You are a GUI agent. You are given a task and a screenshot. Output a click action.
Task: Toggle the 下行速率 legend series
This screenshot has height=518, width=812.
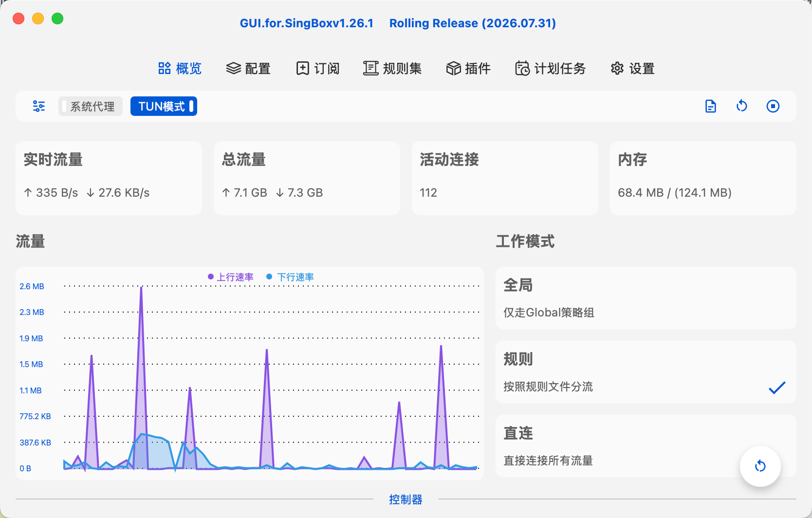coord(290,277)
